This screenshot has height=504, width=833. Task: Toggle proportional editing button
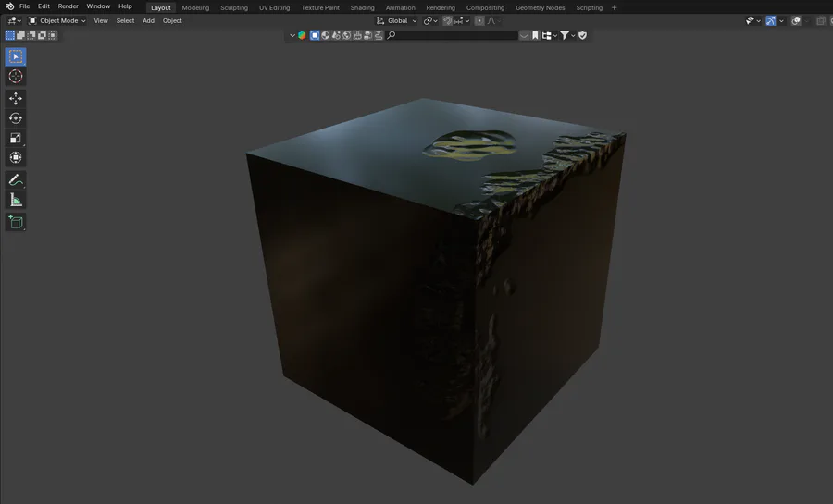coord(479,20)
